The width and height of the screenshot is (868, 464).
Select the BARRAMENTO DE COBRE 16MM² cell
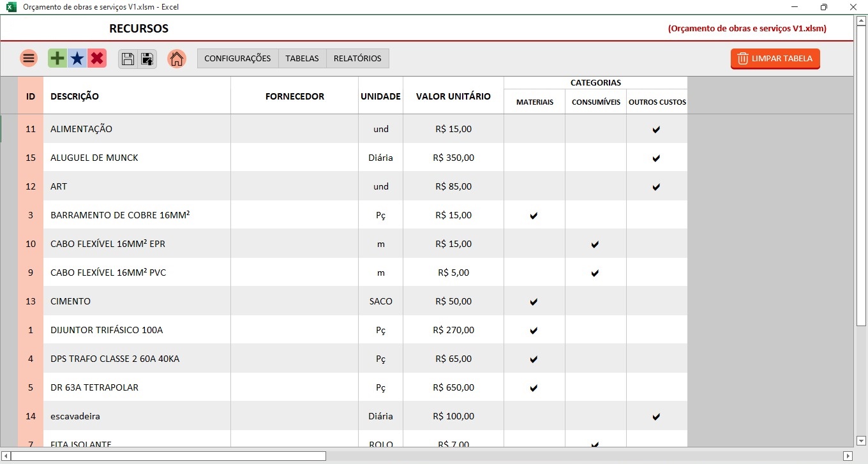[137, 215]
